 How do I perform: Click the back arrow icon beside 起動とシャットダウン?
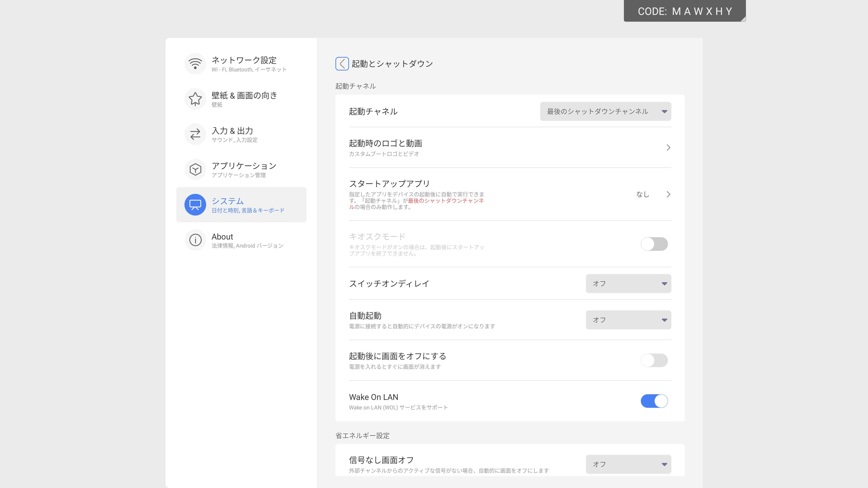pos(342,64)
